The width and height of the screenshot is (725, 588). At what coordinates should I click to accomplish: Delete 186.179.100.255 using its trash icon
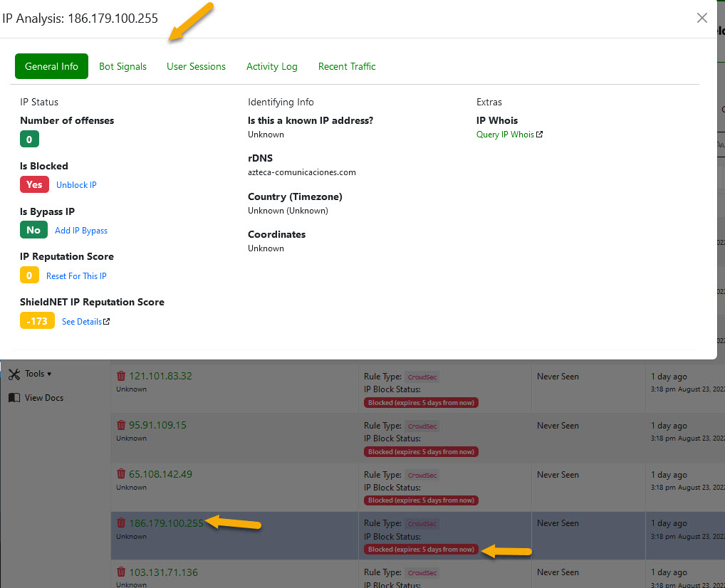point(121,522)
